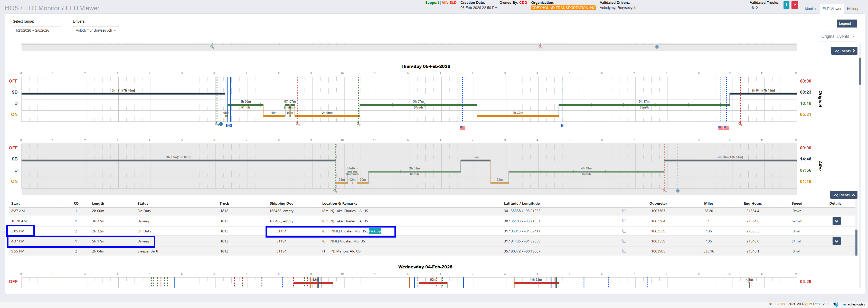Copy coordinates for the 10:28 AM row

point(624,221)
